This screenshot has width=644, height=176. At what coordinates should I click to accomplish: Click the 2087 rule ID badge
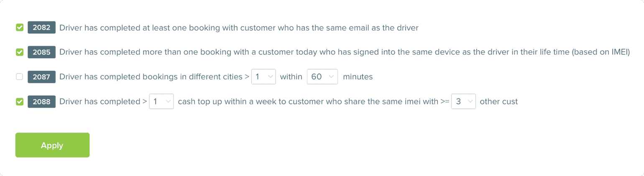41,77
